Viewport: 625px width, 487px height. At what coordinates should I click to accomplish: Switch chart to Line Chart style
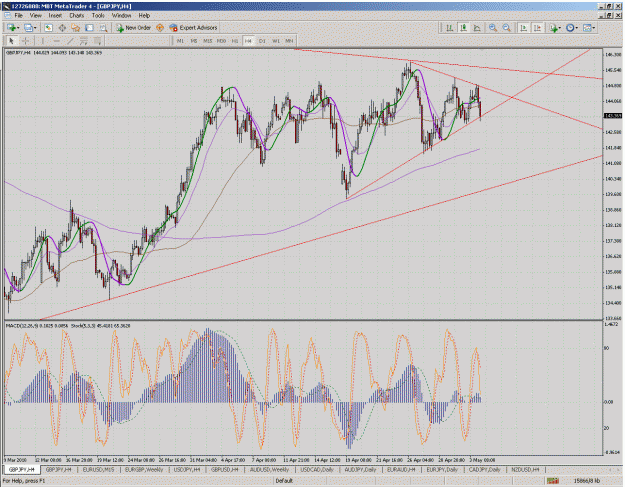(477, 27)
